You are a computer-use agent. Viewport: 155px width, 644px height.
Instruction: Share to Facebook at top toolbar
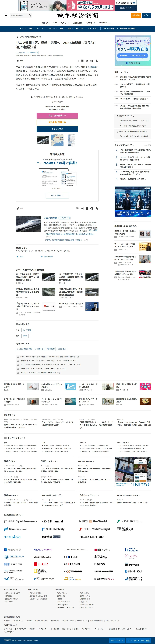(92, 61)
